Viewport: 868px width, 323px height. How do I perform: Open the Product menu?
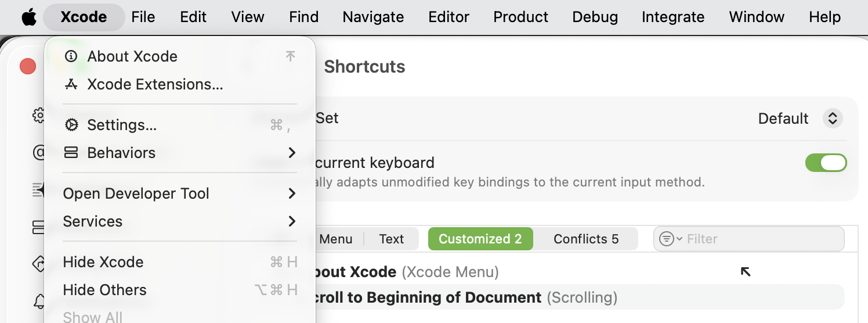point(520,17)
